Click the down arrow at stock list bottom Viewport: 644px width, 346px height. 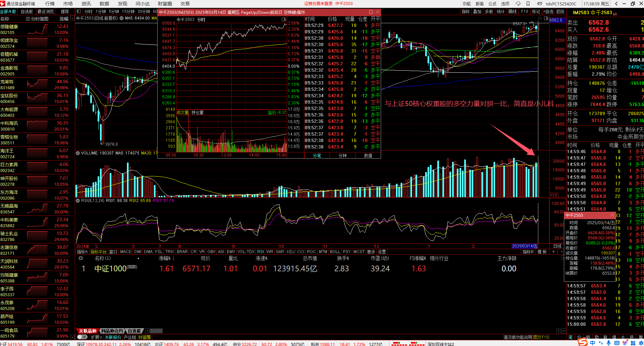72,337
